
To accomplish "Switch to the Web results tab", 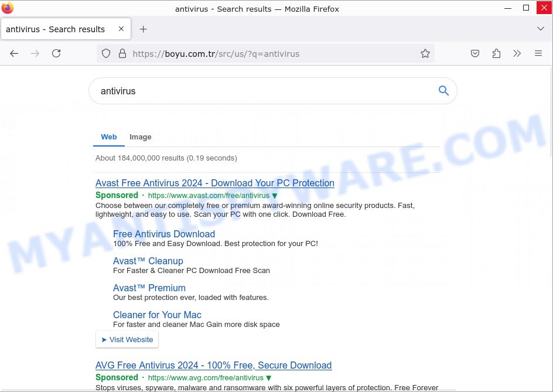I will point(108,137).
